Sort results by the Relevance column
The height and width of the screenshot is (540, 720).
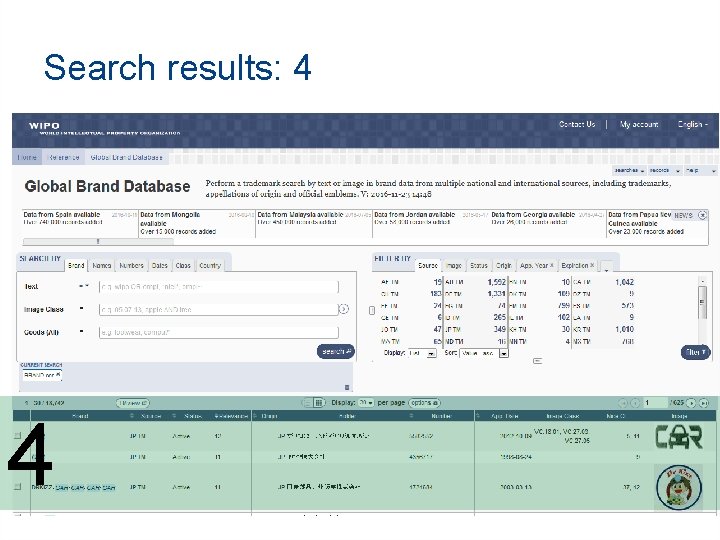(231, 416)
